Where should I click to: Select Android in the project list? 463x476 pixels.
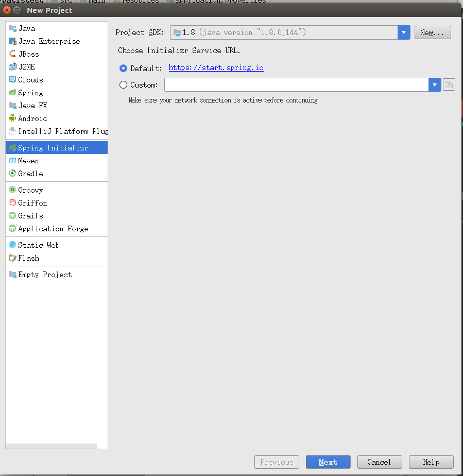coord(32,118)
